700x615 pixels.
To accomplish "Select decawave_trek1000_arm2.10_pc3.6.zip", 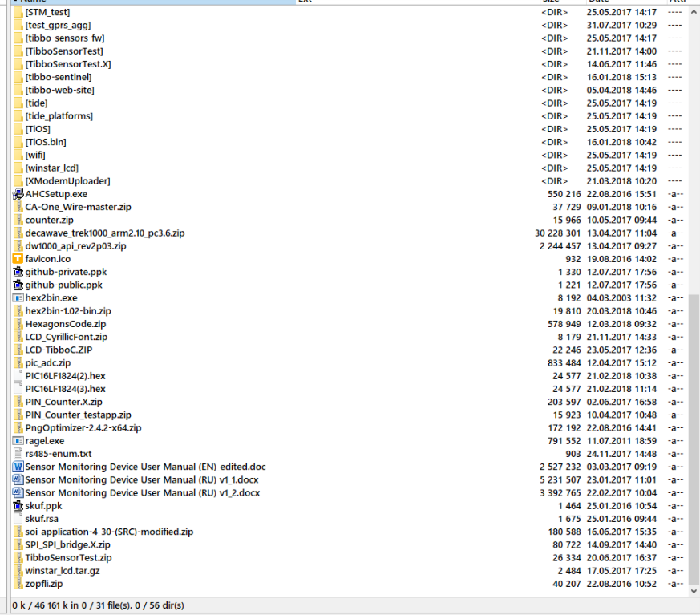I will pyautogui.click(x=105, y=233).
